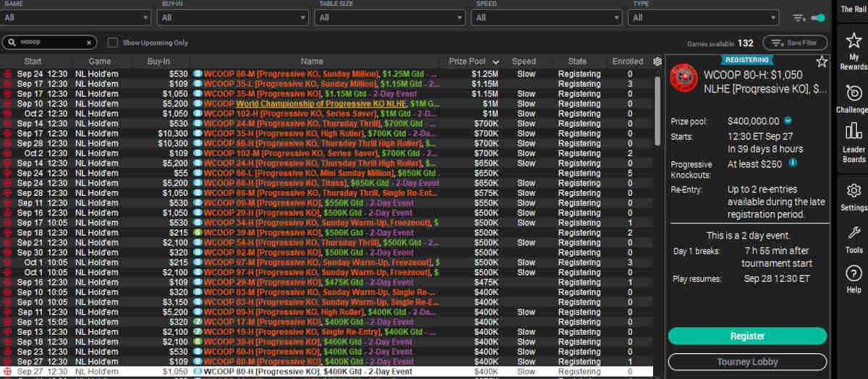Image resolution: width=868 pixels, height=379 pixels.
Task: Click table-size badge of WCOOP 102-H row
Action: [197, 114]
